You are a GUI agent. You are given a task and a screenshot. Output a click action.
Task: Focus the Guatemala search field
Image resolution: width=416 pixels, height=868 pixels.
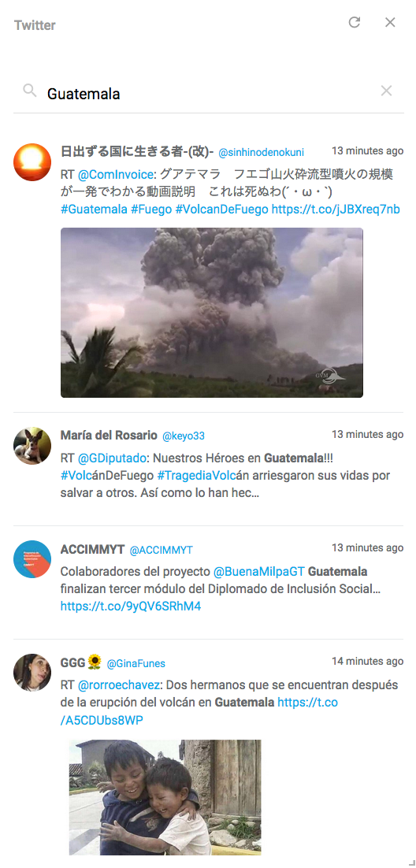click(208, 93)
